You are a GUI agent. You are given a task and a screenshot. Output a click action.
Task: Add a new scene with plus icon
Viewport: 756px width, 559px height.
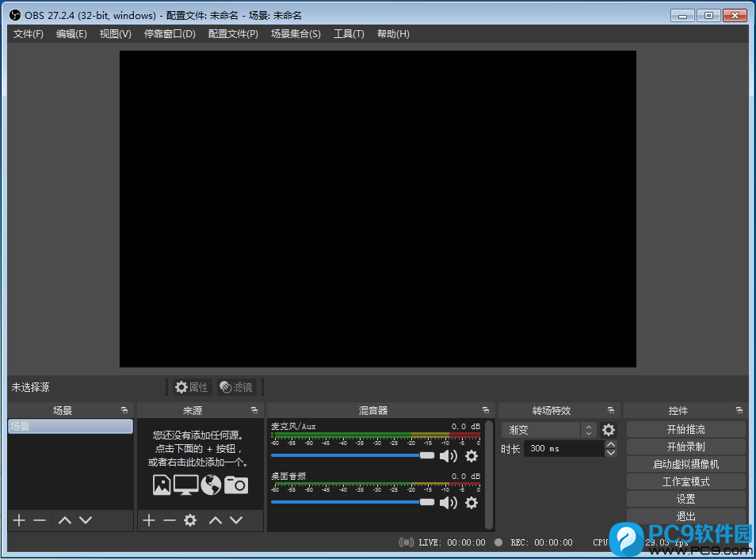(x=19, y=520)
